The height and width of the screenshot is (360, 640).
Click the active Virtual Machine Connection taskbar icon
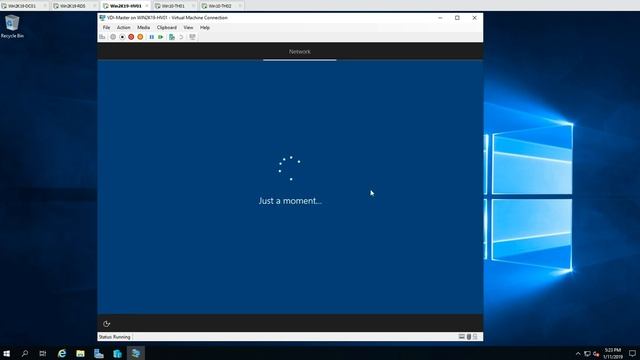tap(136, 353)
